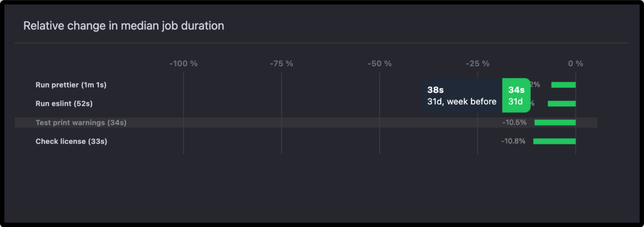This screenshot has height=227, width=644.
Task: Click the green bar for Run eslint
Action: click(x=562, y=104)
